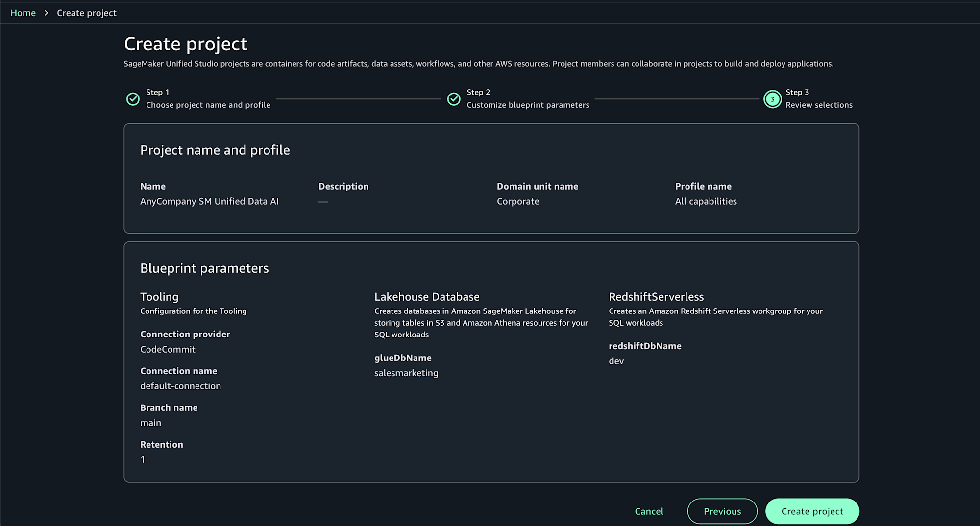The image size is (980, 526).
Task: Click the 'Domain unit name' field label
Action: tap(538, 186)
